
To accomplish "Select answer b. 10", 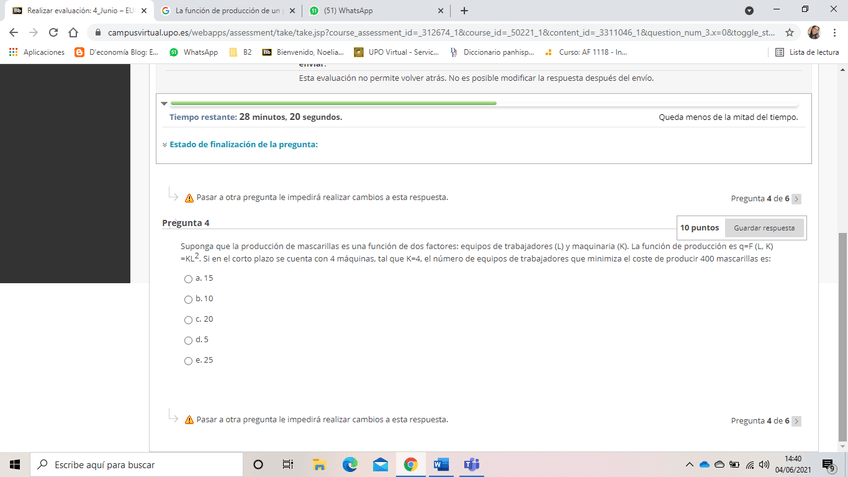I will coord(188,300).
